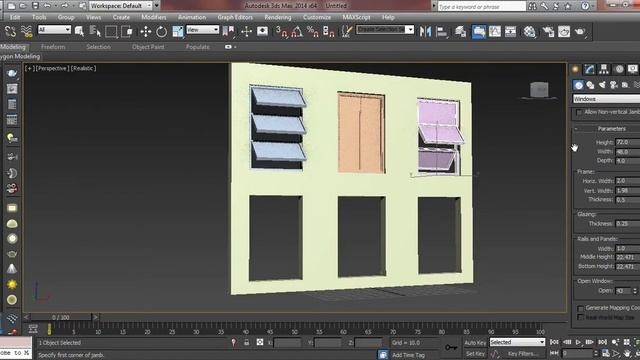Go to the start frame
The image size is (640, 360).
coord(554,342)
